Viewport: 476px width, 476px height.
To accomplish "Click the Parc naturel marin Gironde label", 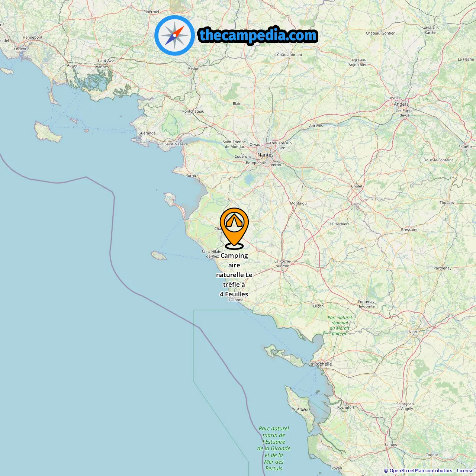I will click(x=274, y=448).
